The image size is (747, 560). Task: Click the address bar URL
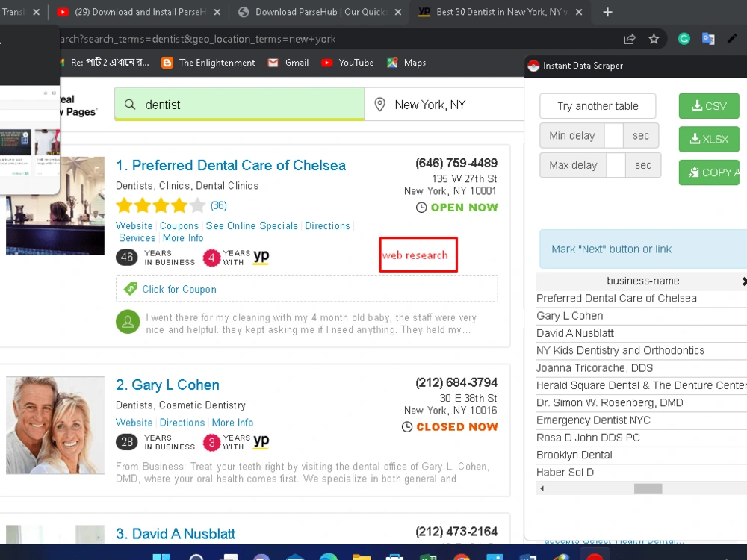(198, 39)
